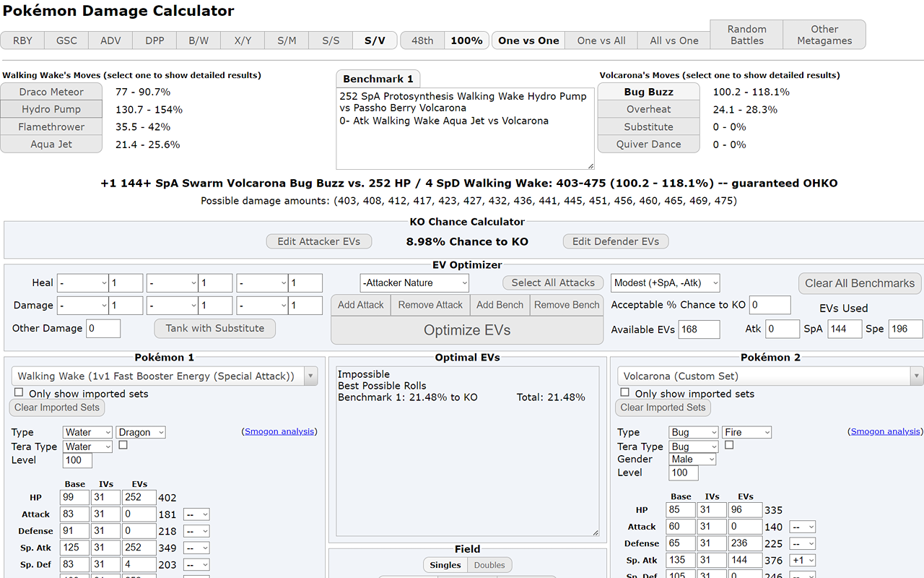Open Volcarona Sp. Atk boost dropdown
The image size is (924, 578).
pyautogui.click(x=802, y=560)
